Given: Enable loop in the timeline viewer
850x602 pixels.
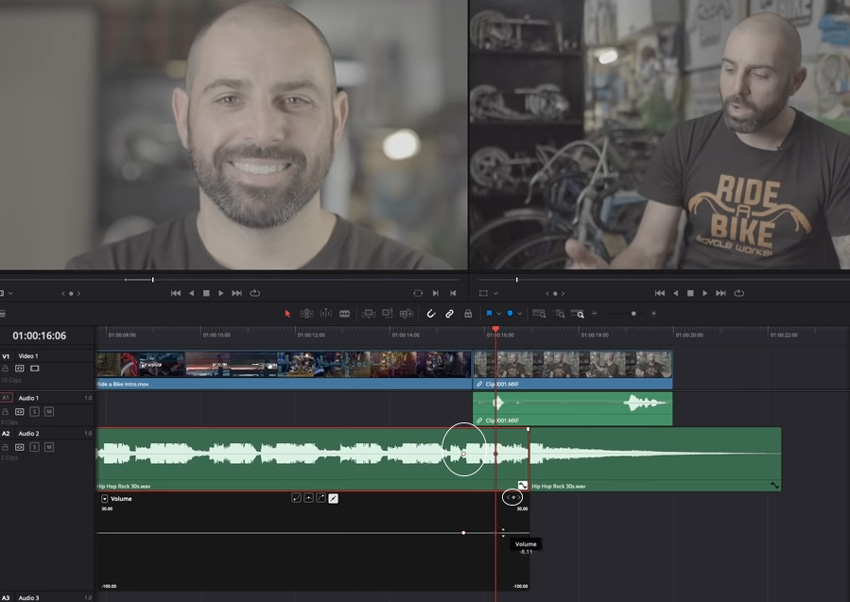Looking at the screenshot, I should [738, 293].
